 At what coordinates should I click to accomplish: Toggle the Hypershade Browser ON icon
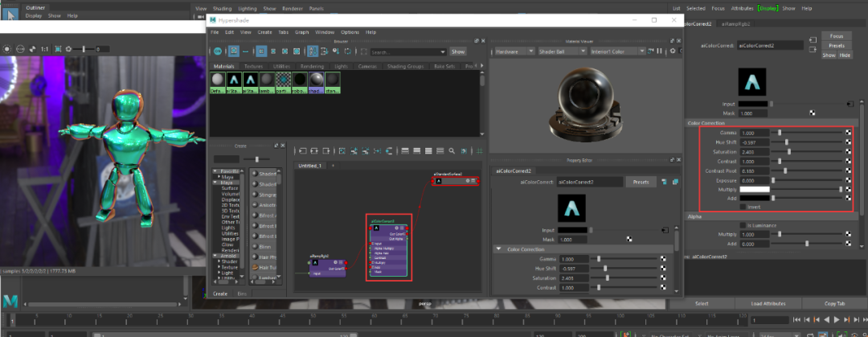coord(218,51)
